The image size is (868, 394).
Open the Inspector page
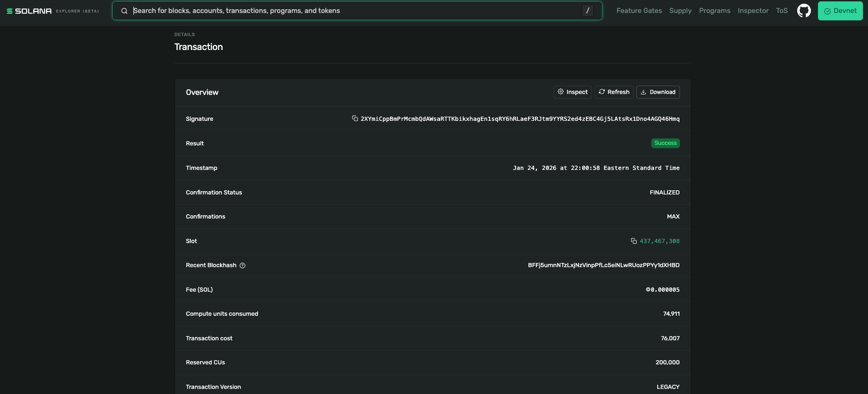point(753,11)
